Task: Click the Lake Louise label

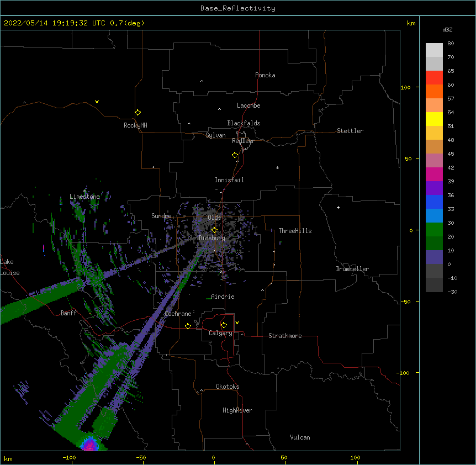Action: (10, 267)
